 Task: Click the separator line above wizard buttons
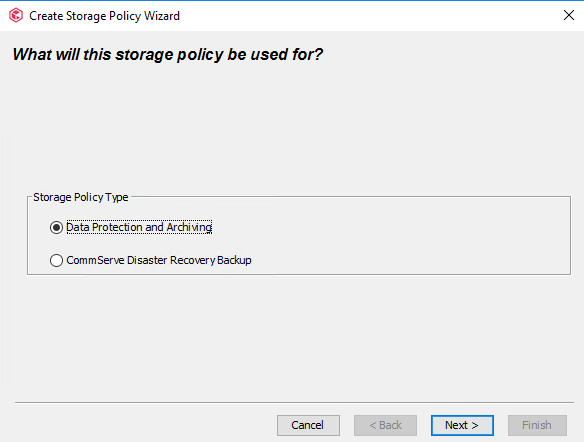(294, 402)
